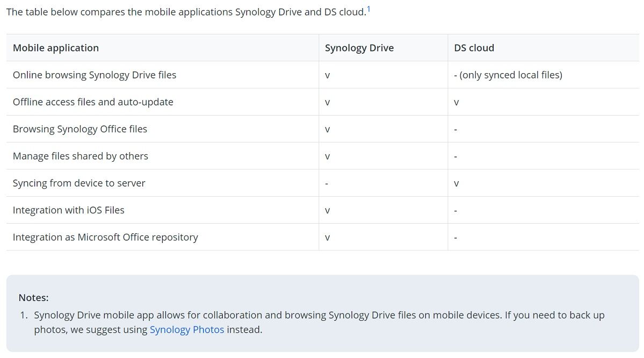Click Integration as Microsoft Office repository label
Viewport: 644px width, 358px height.
106,237
